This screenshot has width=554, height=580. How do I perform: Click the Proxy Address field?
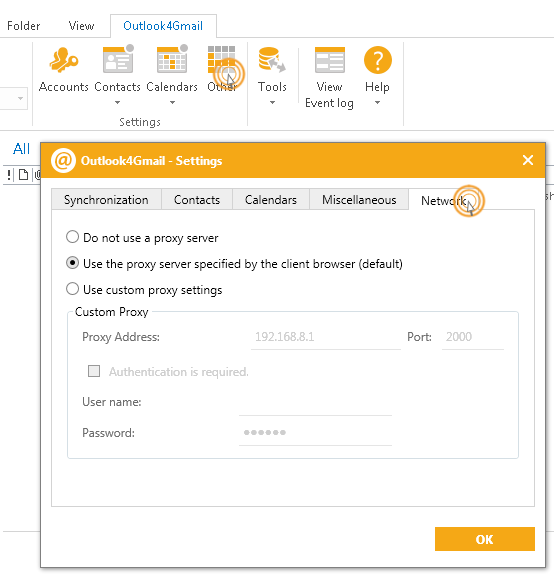pyautogui.click(x=325, y=337)
